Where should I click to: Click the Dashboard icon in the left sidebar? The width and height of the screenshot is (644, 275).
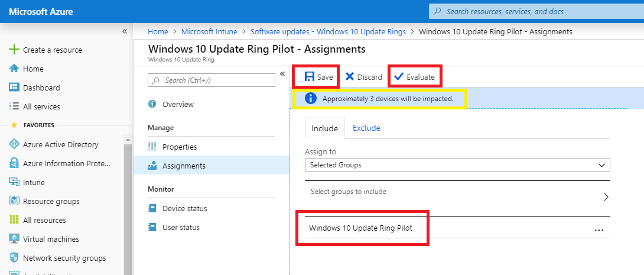[x=14, y=88]
